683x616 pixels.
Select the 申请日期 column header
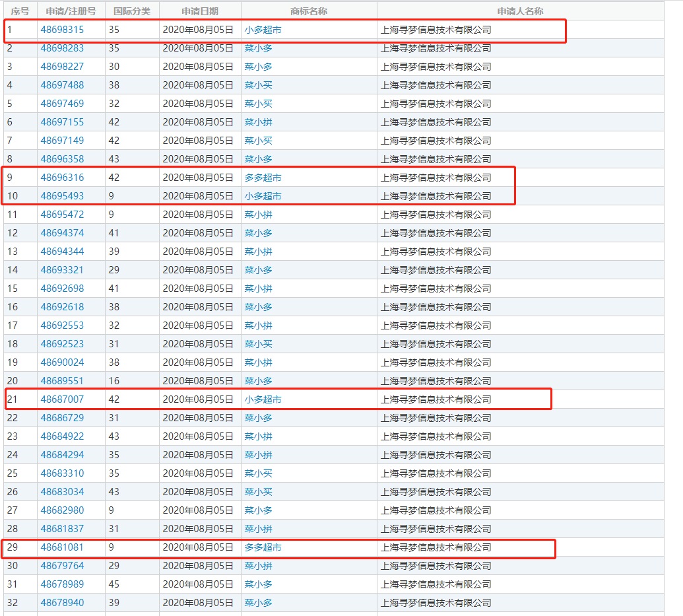[x=200, y=11]
